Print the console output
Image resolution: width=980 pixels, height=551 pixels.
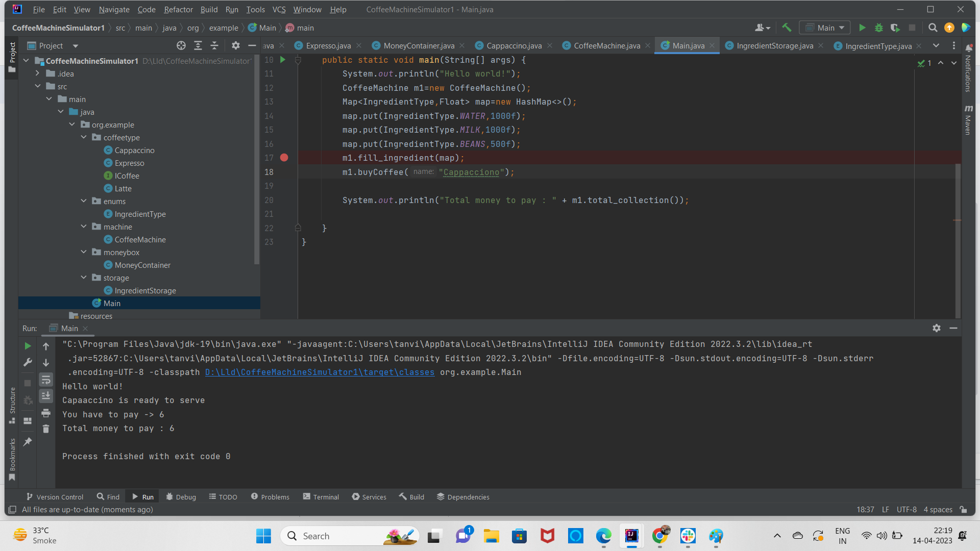coord(46,413)
